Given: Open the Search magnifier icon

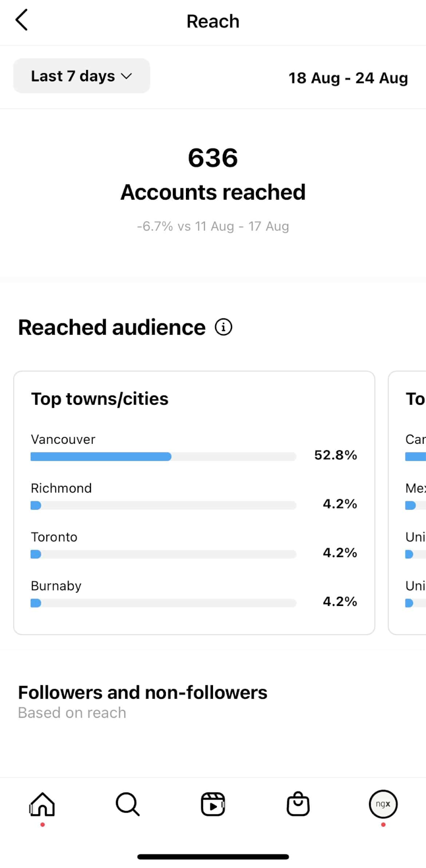Looking at the screenshot, I should (127, 804).
